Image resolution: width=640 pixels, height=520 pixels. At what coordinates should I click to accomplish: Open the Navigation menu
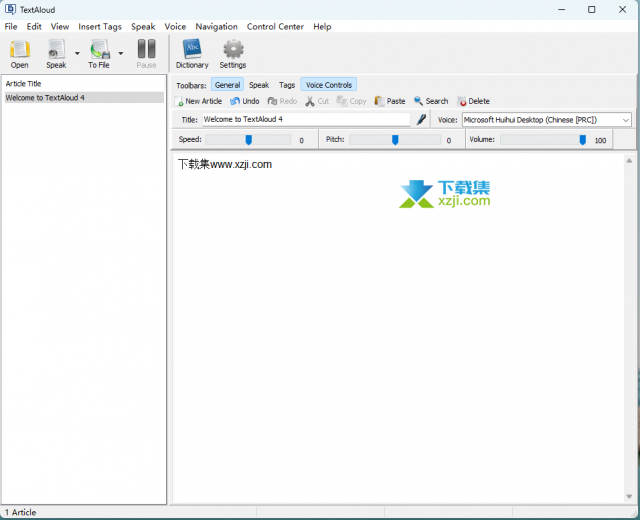pos(216,27)
